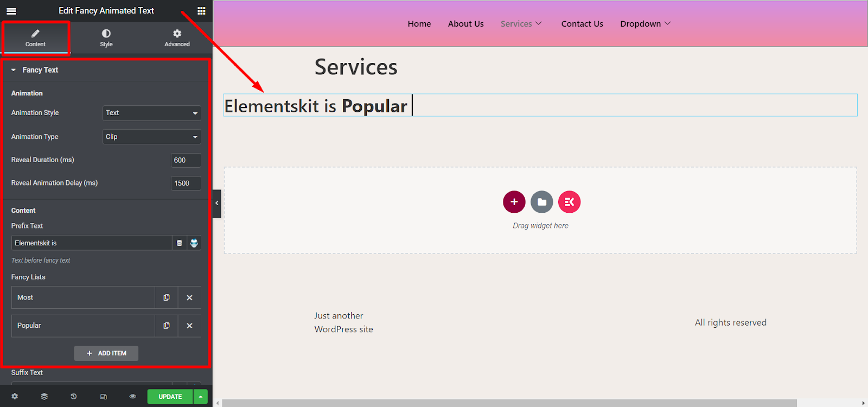
Task: Open the Home menu link
Action: coord(419,24)
